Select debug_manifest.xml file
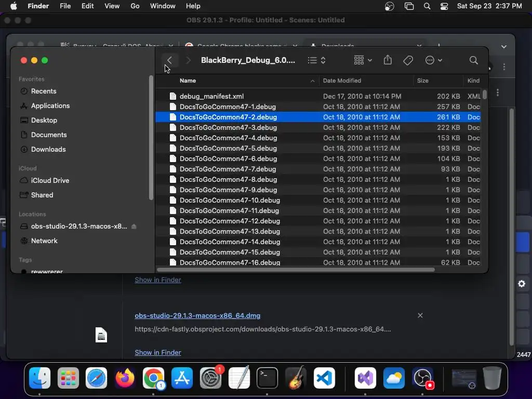 pyautogui.click(x=318, y=96)
